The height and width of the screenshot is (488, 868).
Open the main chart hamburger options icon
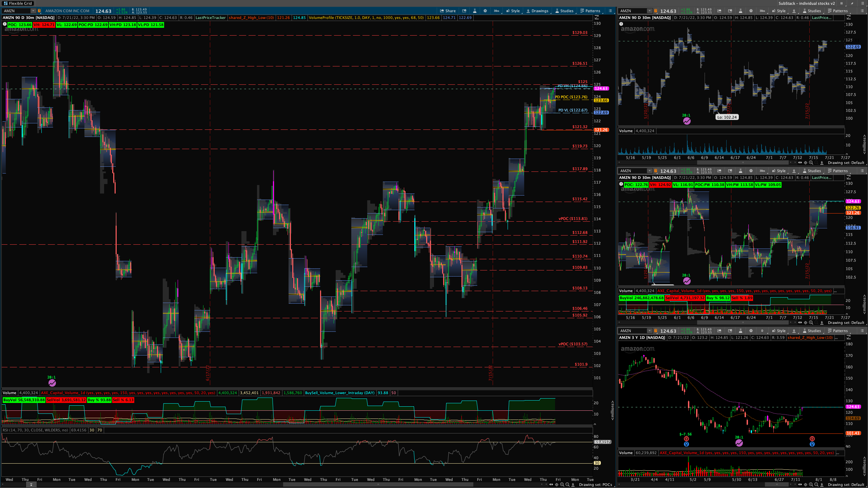610,11
